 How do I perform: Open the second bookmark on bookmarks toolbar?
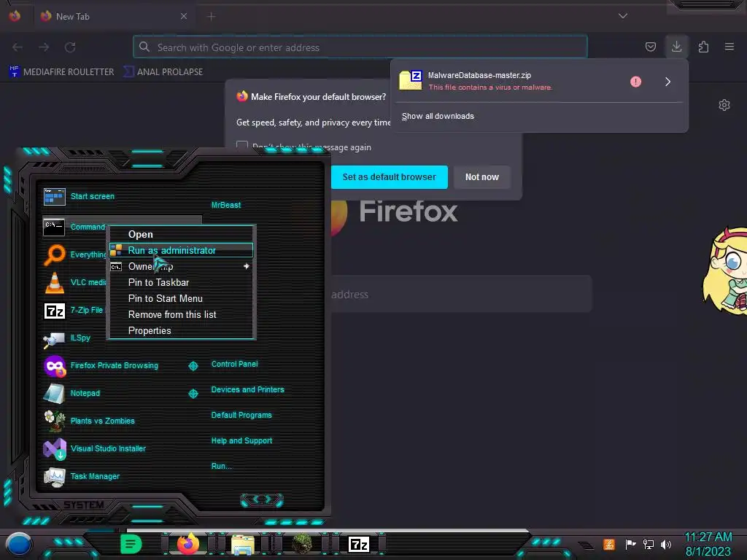pos(163,72)
